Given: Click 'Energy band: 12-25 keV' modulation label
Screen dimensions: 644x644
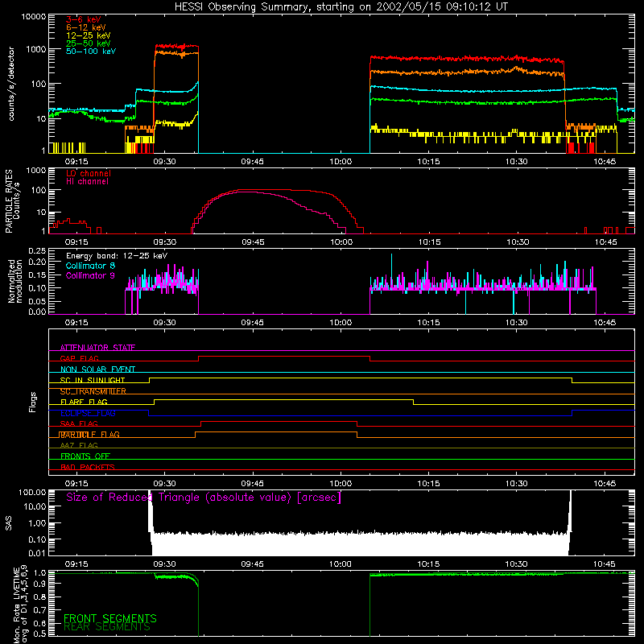Looking at the screenshot, I should [117, 256].
